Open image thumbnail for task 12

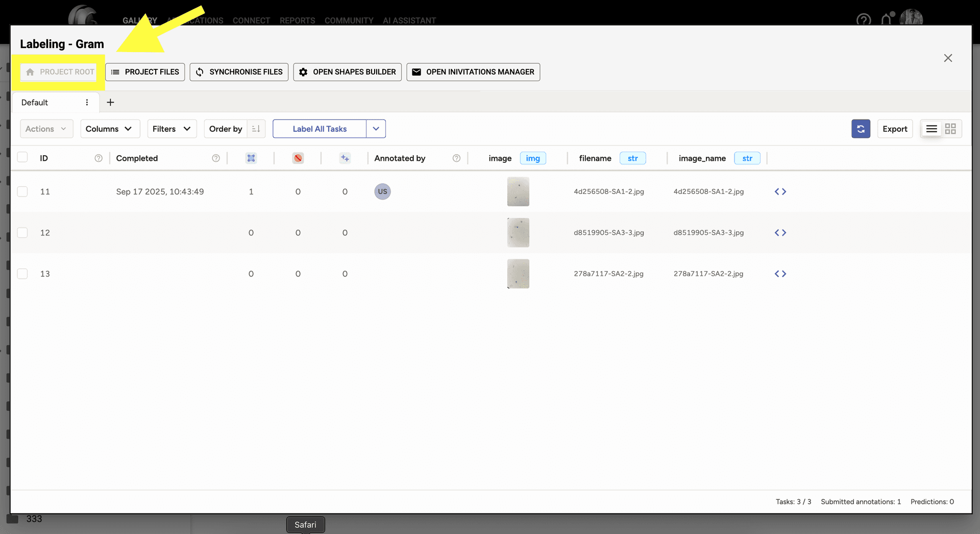click(518, 233)
